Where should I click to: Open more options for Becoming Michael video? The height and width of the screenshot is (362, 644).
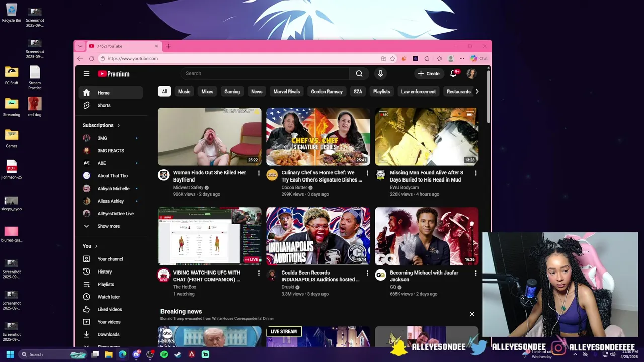click(475, 273)
